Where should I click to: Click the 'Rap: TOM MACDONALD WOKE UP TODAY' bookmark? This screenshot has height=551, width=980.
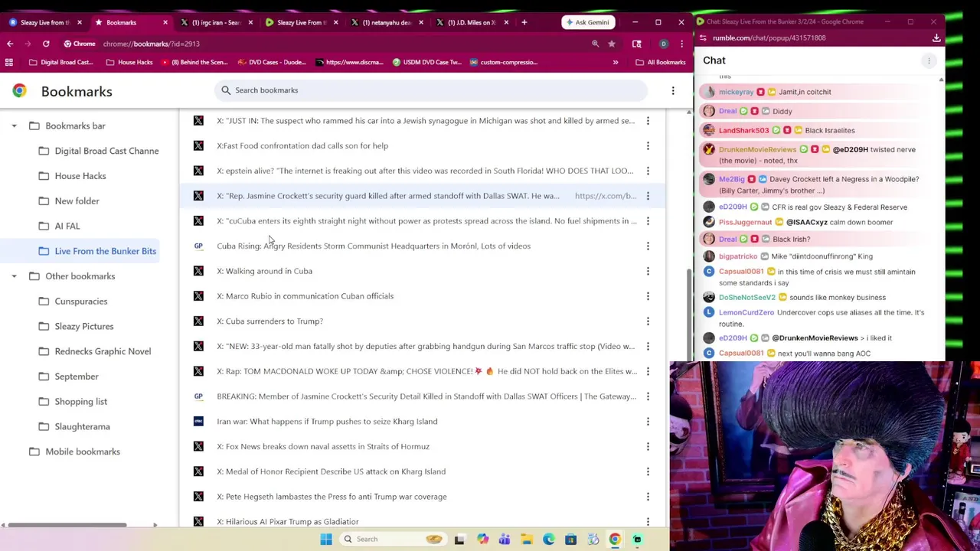click(x=423, y=371)
